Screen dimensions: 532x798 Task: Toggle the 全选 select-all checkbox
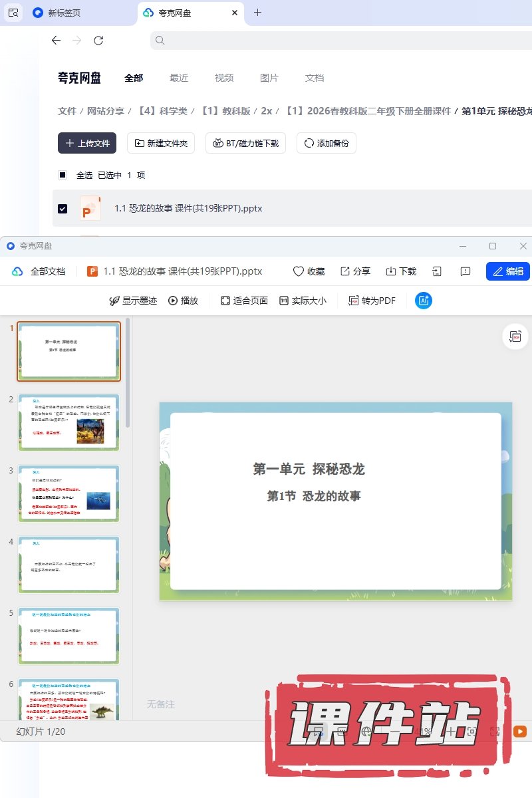(63, 175)
